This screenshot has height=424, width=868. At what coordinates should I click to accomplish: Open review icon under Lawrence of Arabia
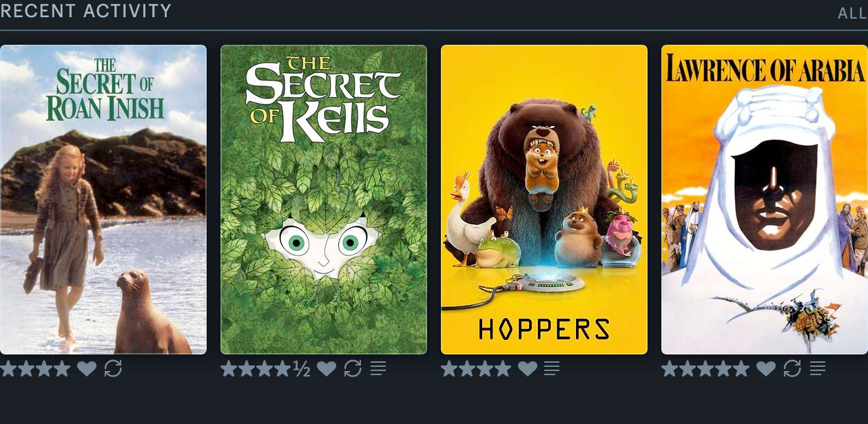click(817, 369)
